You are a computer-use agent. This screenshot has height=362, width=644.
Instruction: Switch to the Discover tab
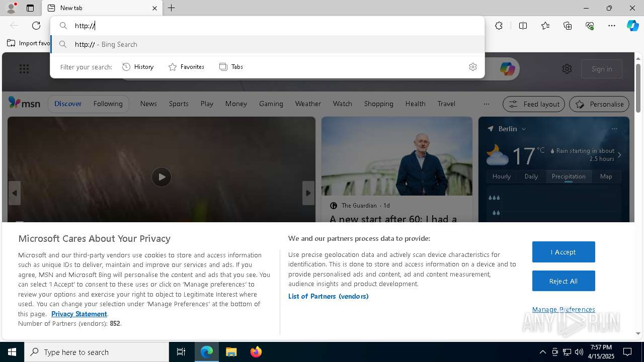(68, 104)
